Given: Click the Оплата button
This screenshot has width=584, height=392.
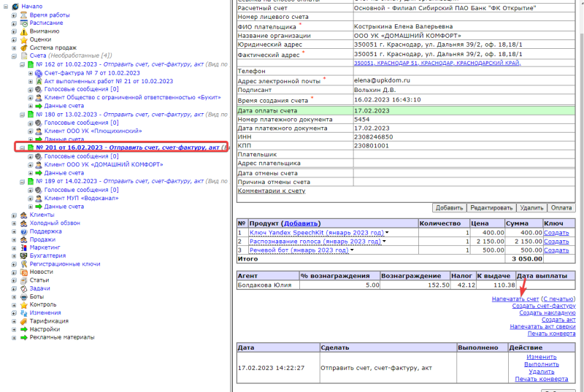Looking at the screenshot, I should point(561,208).
